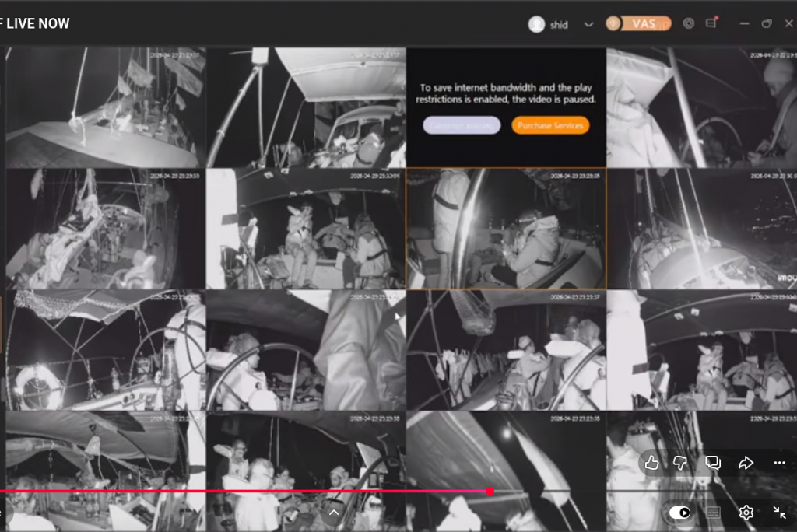Open the messages icon with red dot
Image resolution: width=797 pixels, height=532 pixels.
[711, 23]
